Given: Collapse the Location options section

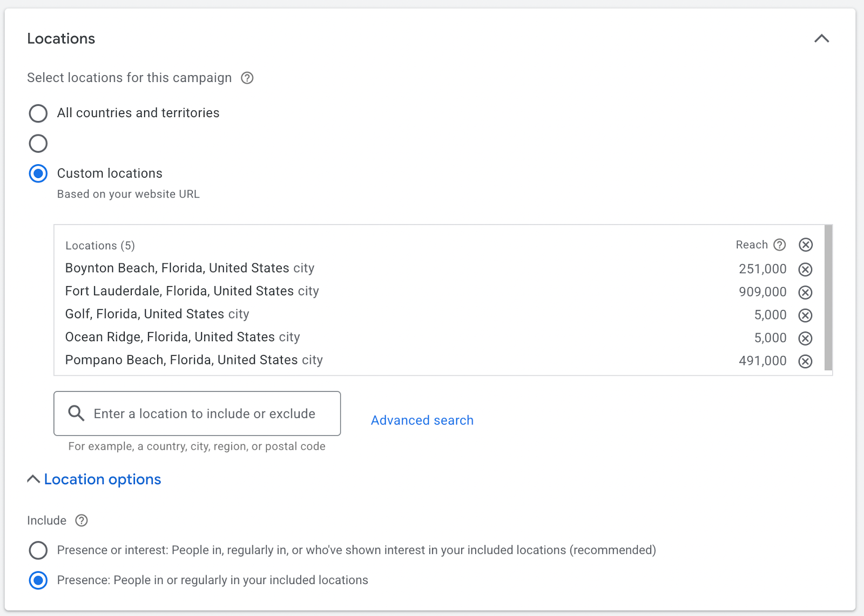Looking at the screenshot, I should (33, 479).
